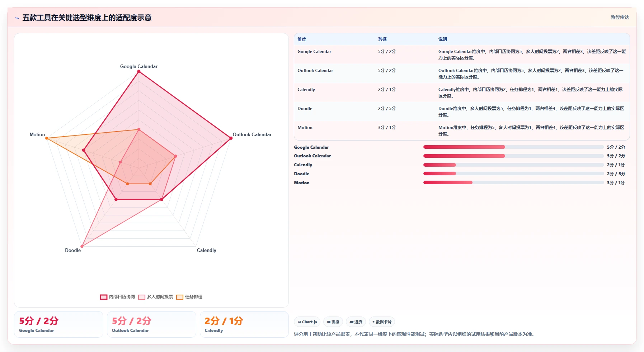Image resolution: width=644 pixels, height=352 pixels.
Task: Click the Doodle table row name
Action: pos(305,109)
